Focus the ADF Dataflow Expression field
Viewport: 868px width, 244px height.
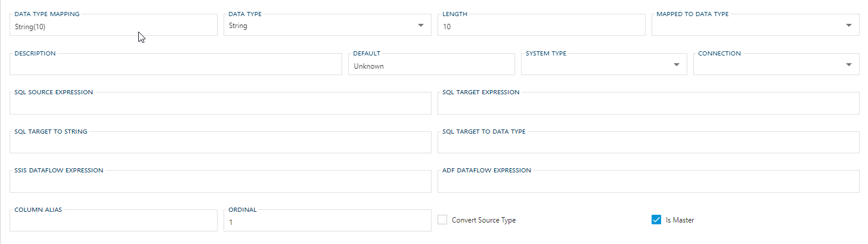[648, 183]
